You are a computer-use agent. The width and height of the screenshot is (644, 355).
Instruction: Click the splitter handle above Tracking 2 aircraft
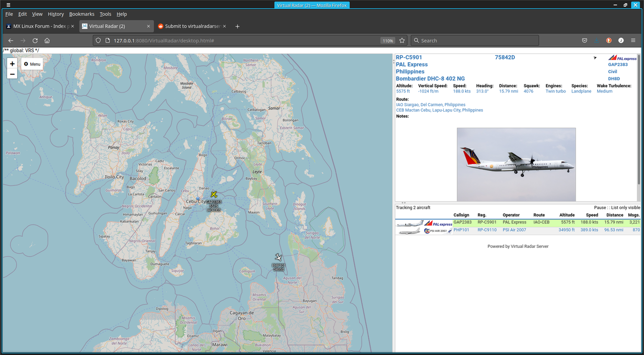pos(404,203)
